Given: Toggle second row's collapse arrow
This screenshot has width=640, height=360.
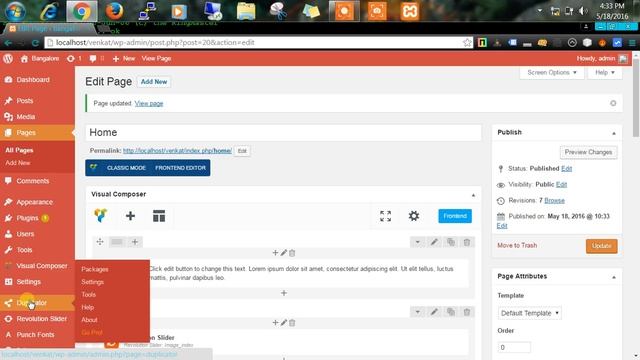Looking at the screenshot, I should [x=418, y=312].
